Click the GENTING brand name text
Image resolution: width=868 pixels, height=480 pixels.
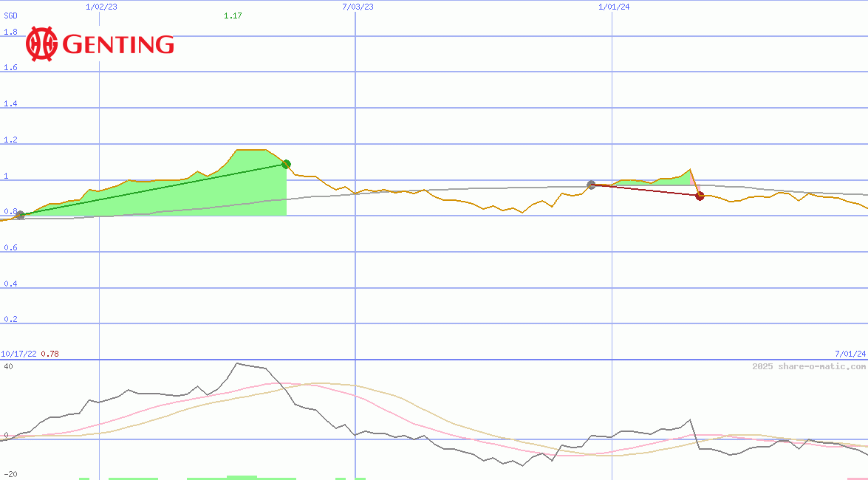(119, 45)
